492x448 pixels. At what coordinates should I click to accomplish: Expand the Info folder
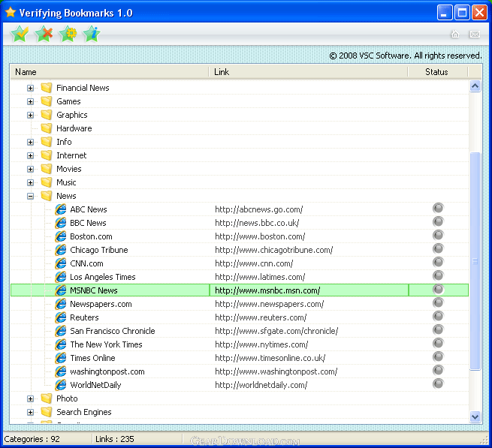(x=30, y=142)
